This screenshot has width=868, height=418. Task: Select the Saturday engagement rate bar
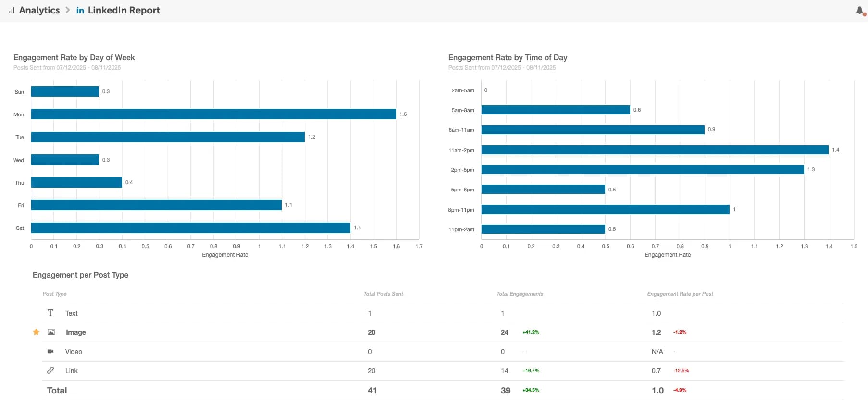coord(190,228)
